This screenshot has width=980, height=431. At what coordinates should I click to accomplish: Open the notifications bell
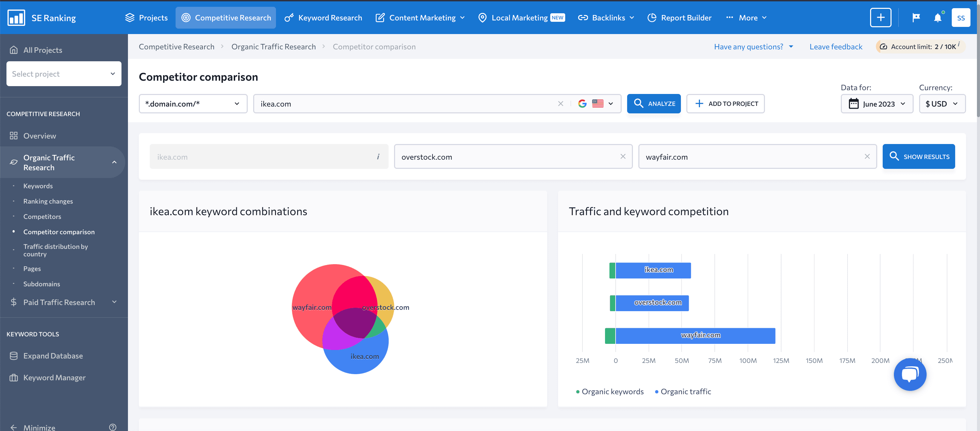point(938,17)
